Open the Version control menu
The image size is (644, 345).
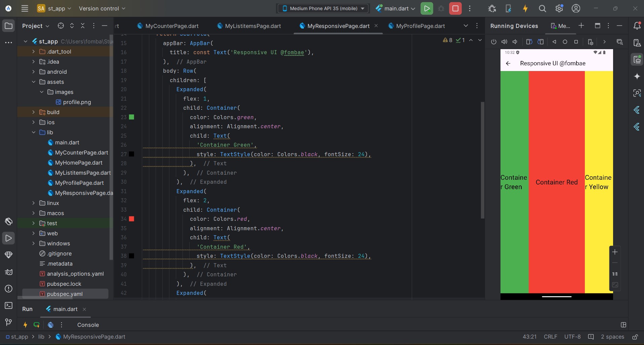pyautogui.click(x=102, y=8)
